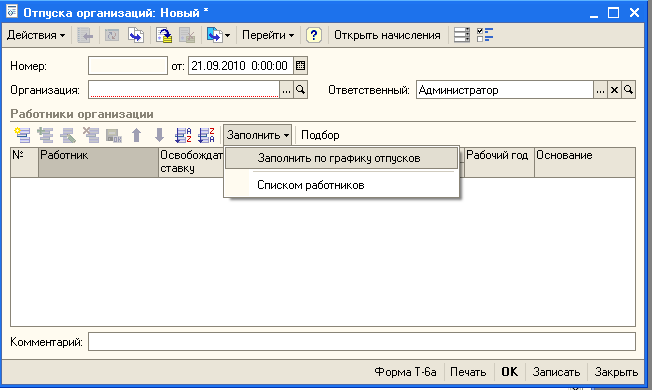
Task: Click the ellipsis select button for Ответственный
Action: pos(600,90)
